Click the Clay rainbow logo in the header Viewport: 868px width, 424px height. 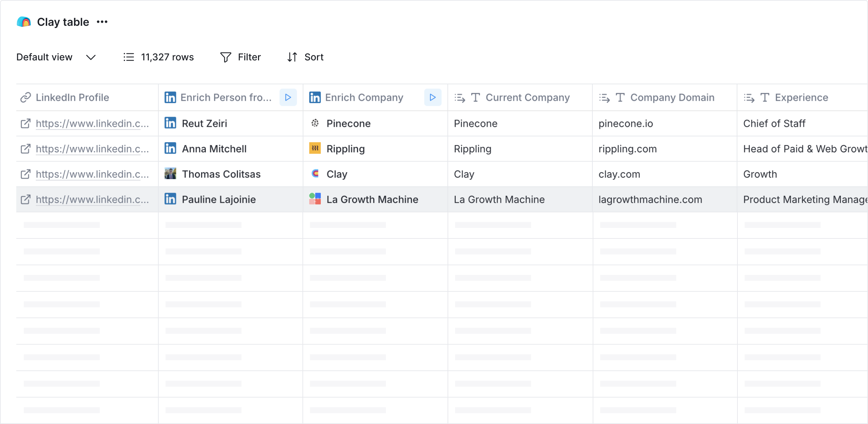click(x=23, y=22)
